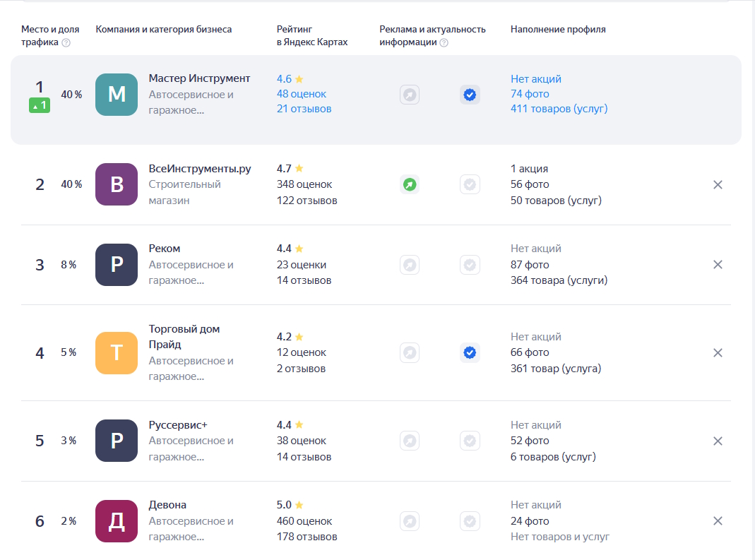Click the verification badge icon for Девона
This screenshot has height=560, width=755.
(x=470, y=521)
